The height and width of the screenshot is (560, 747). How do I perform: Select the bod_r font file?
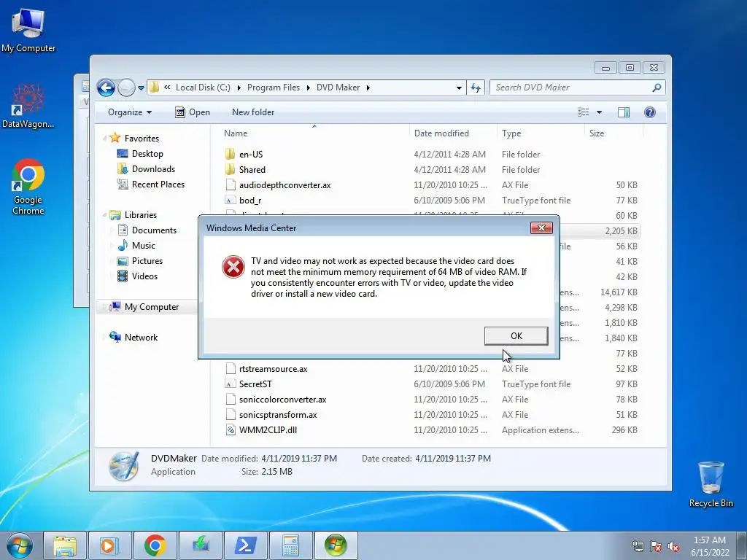[250, 201]
